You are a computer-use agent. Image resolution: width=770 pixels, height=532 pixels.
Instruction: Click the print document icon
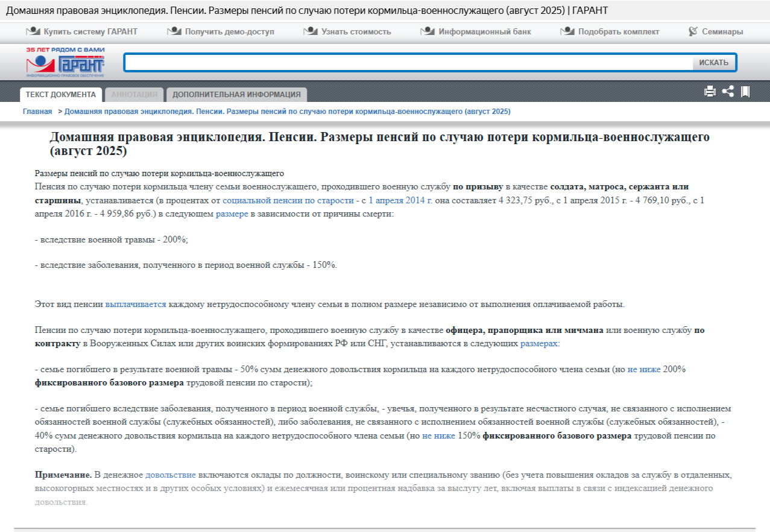coord(710,92)
